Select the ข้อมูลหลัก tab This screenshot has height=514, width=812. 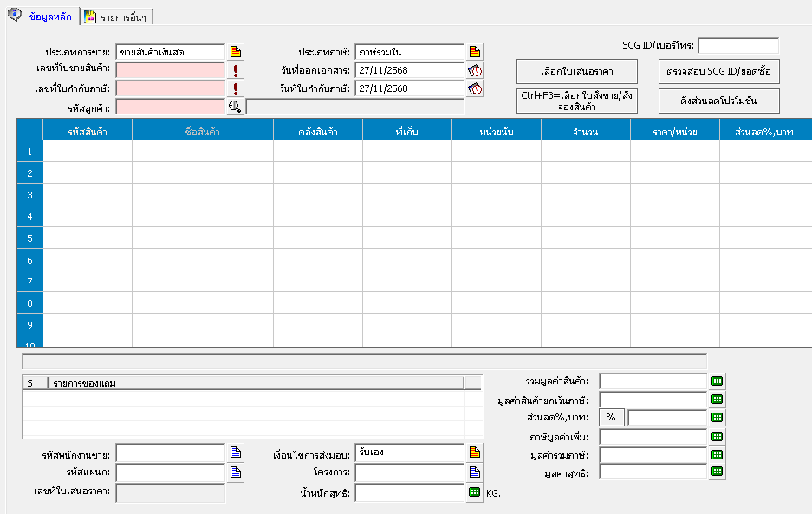(x=42, y=16)
